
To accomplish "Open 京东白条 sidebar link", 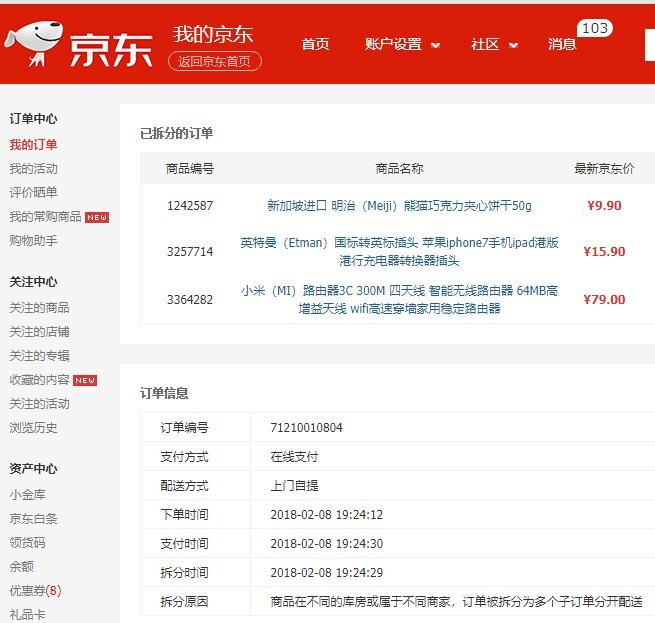I will click(x=33, y=519).
